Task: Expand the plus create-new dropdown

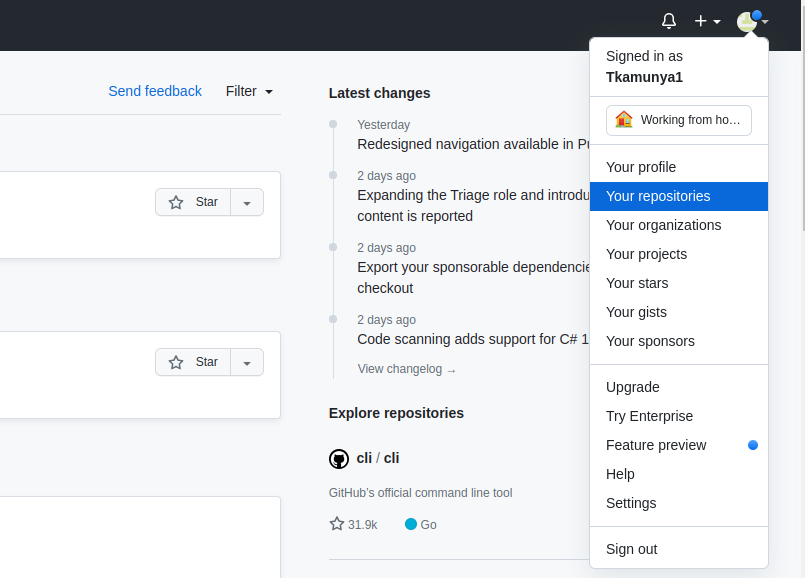Action: click(x=707, y=21)
